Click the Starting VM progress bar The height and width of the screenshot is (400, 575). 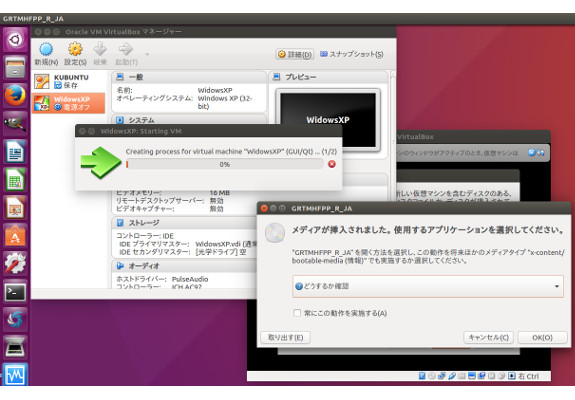pos(225,164)
